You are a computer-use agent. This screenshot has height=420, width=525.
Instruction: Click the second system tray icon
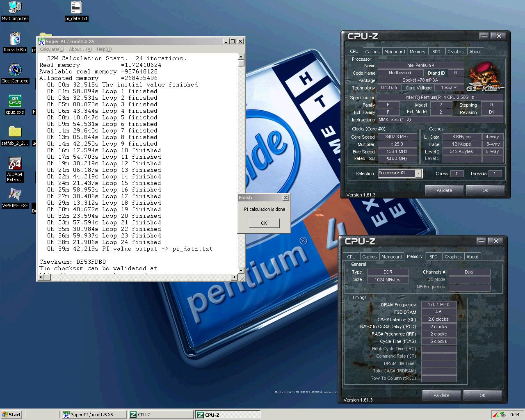tap(503, 415)
